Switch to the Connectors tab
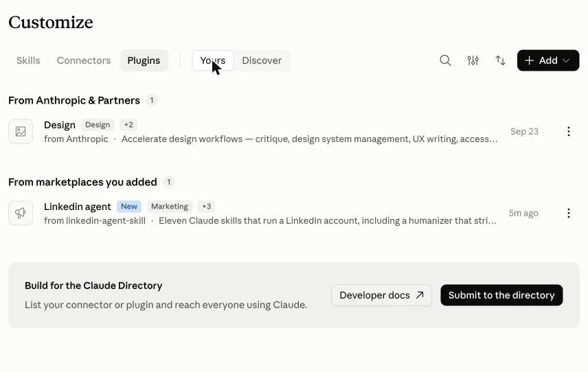 pyautogui.click(x=84, y=60)
